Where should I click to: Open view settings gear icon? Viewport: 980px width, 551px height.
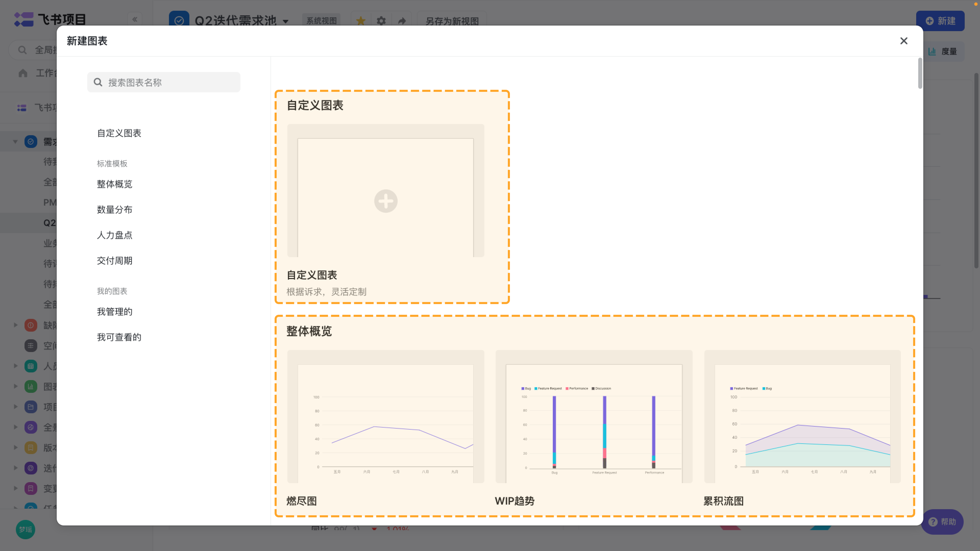[x=381, y=21]
